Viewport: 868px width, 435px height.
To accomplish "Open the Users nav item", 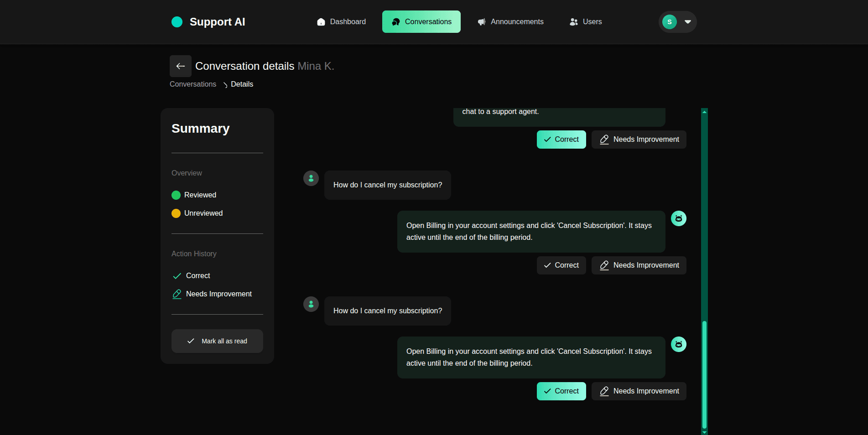I will (586, 22).
